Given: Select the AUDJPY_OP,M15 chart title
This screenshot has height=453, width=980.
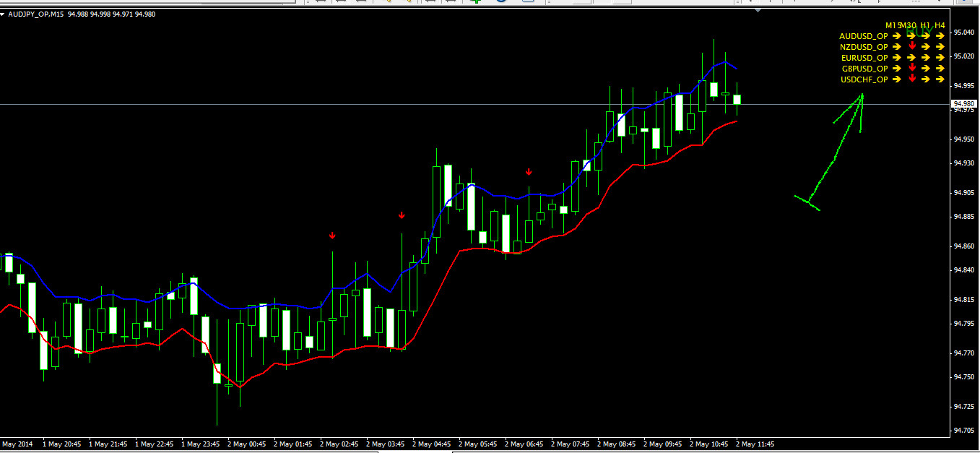Looking at the screenshot, I should tap(36, 14).
